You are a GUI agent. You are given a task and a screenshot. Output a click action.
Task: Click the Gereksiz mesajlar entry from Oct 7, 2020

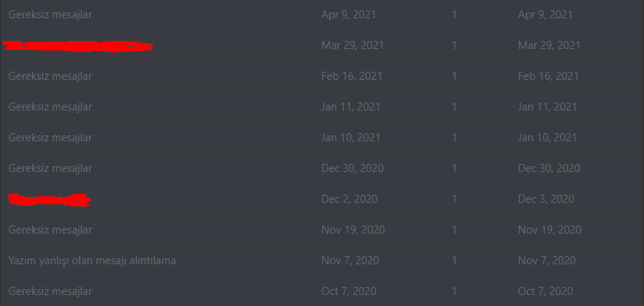pos(50,291)
